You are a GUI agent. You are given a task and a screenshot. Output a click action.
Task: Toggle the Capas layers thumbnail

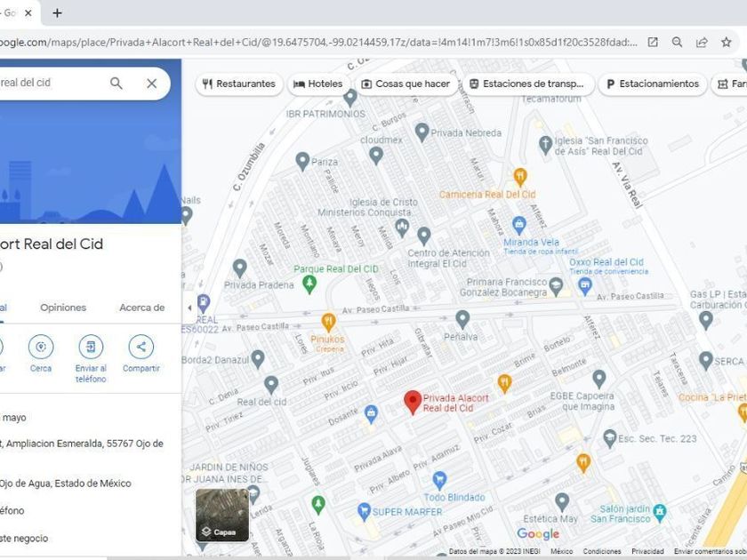pyautogui.click(x=222, y=515)
